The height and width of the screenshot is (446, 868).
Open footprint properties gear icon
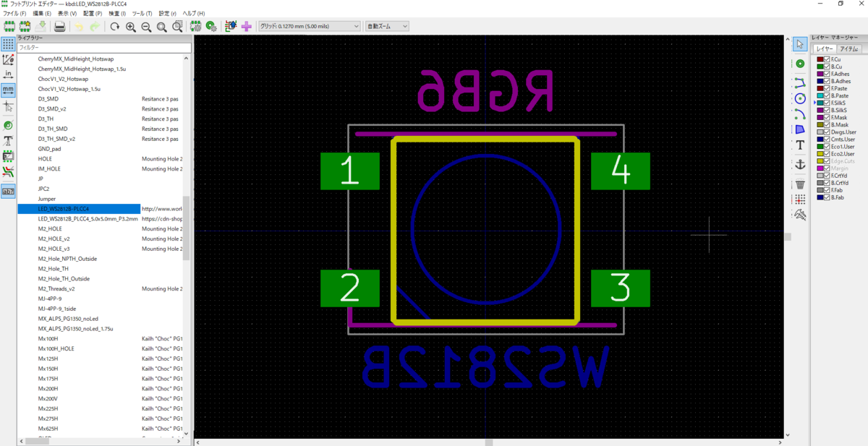tap(196, 26)
